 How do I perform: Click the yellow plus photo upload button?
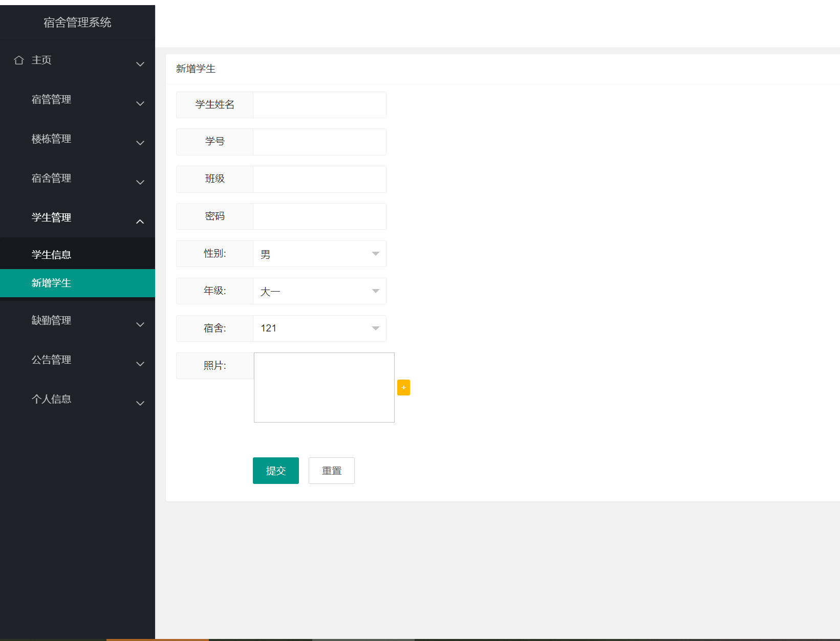point(403,388)
